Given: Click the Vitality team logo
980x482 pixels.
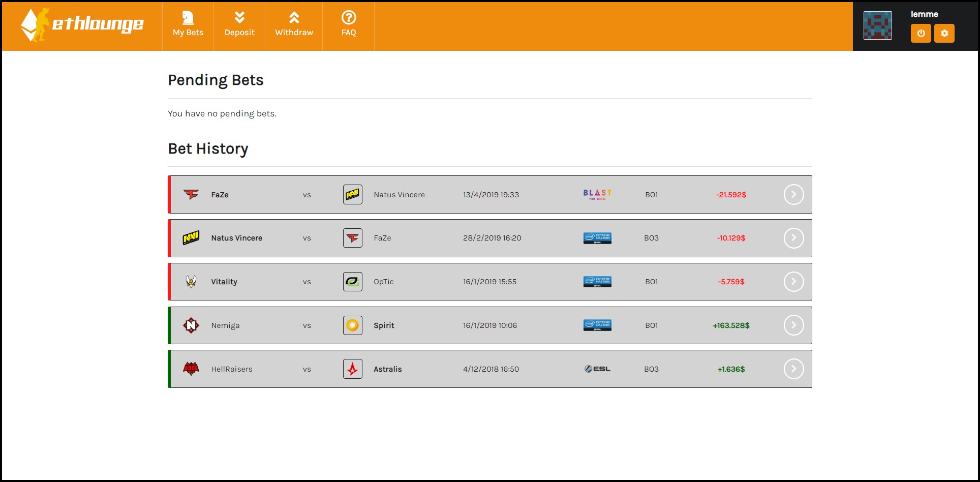Looking at the screenshot, I should coord(191,281).
